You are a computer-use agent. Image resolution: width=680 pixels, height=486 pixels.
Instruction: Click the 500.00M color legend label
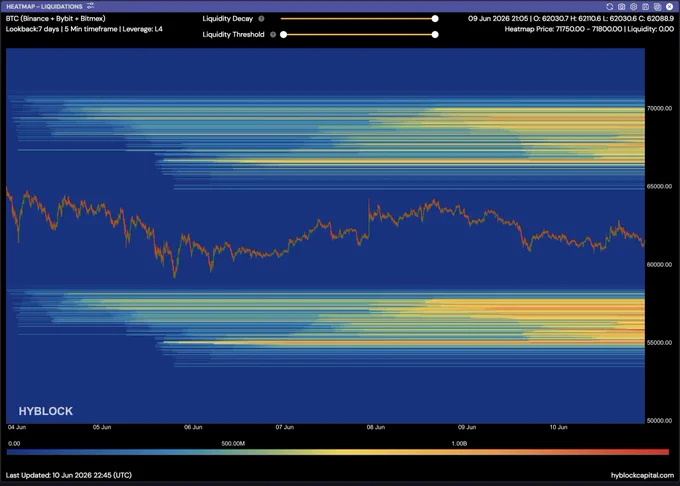233,444
